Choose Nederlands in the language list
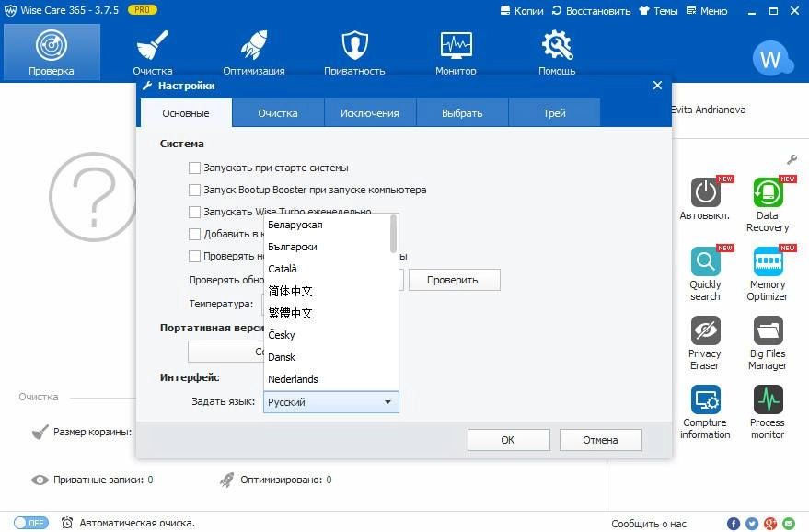The width and height of the screenshot is (809, 532). tap(327, 379)
